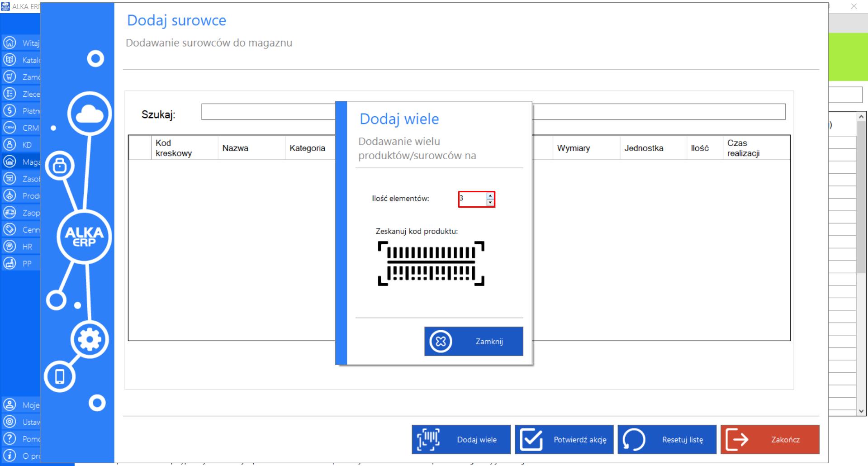Image resolution: width=868 pixels, height=466 pixels.
Task: Click the exit arrow icon on Zakończ
Action: coord(737,439)
